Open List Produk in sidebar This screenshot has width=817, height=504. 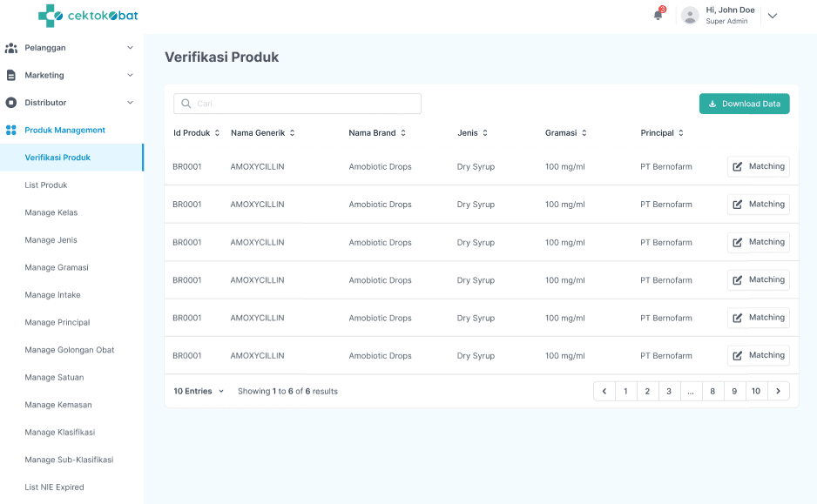pos(46,185)
